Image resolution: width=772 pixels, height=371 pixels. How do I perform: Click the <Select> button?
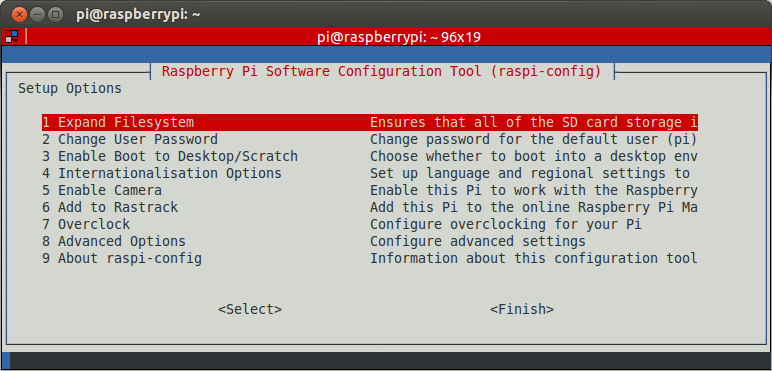pos(250,309)
